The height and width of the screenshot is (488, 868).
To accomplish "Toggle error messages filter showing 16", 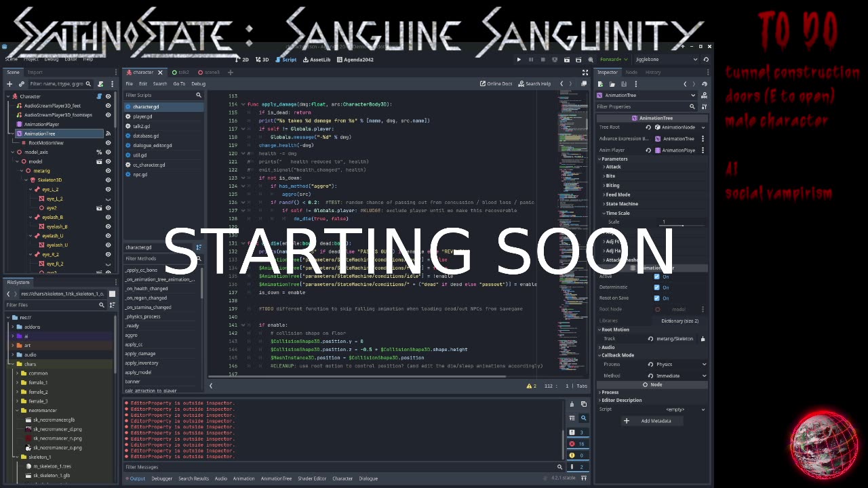I will (577, 444).
